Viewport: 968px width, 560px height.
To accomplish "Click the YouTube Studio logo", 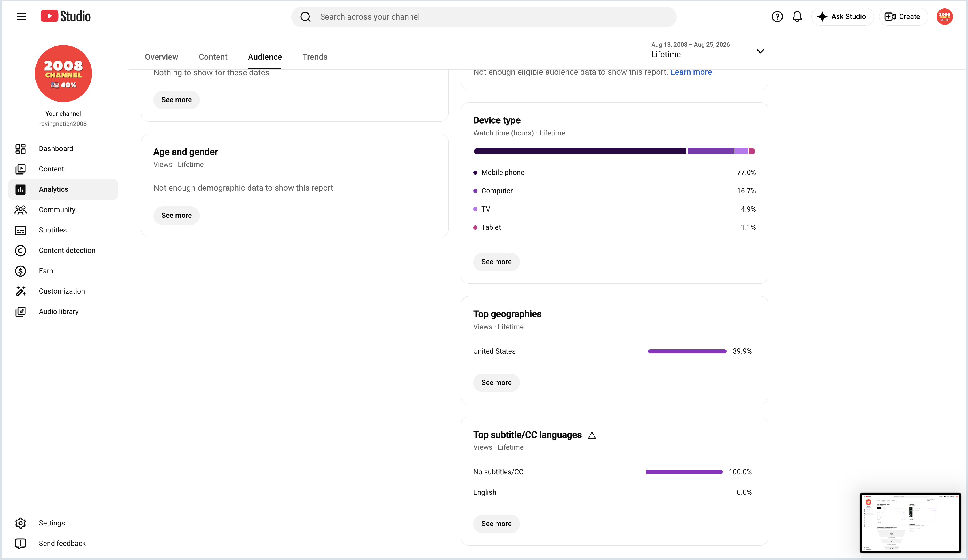I will [x=66, y=16].
